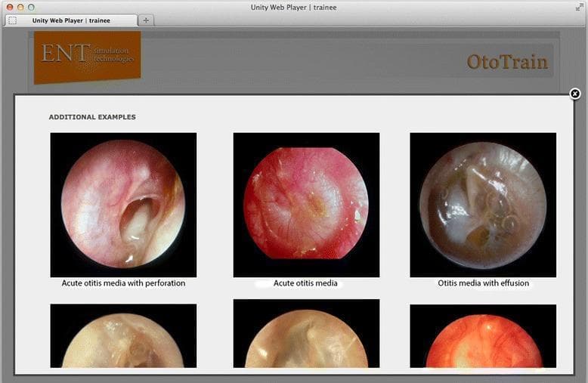Select the caption 'Acute otitis media'
This screenshot has width=588, height=383.
point(305,283)
